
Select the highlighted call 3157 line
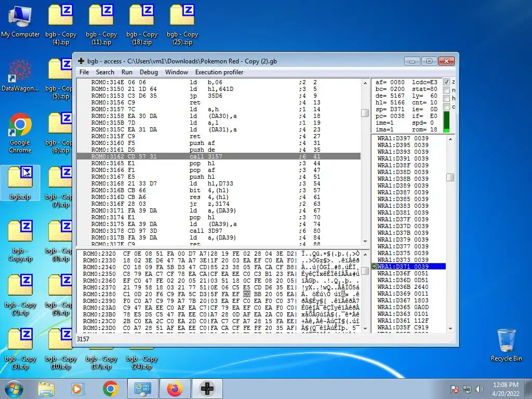coord(219,156)
